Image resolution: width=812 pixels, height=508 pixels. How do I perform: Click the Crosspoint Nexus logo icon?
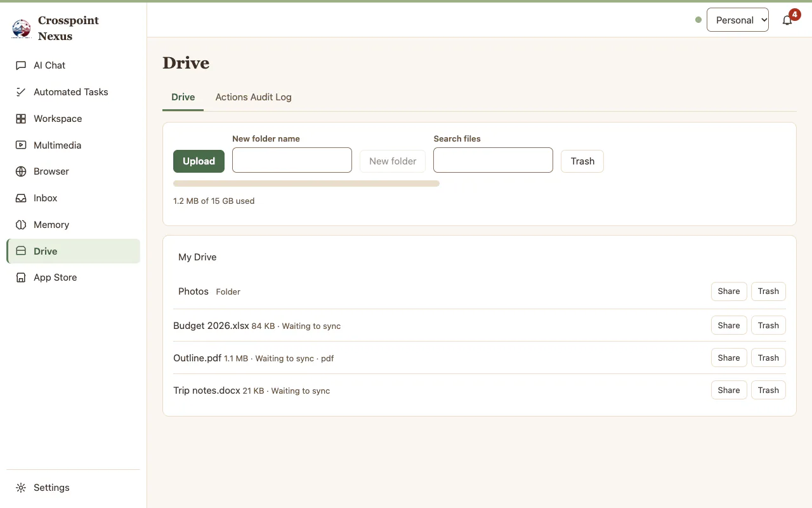click(x=22, y=29)
